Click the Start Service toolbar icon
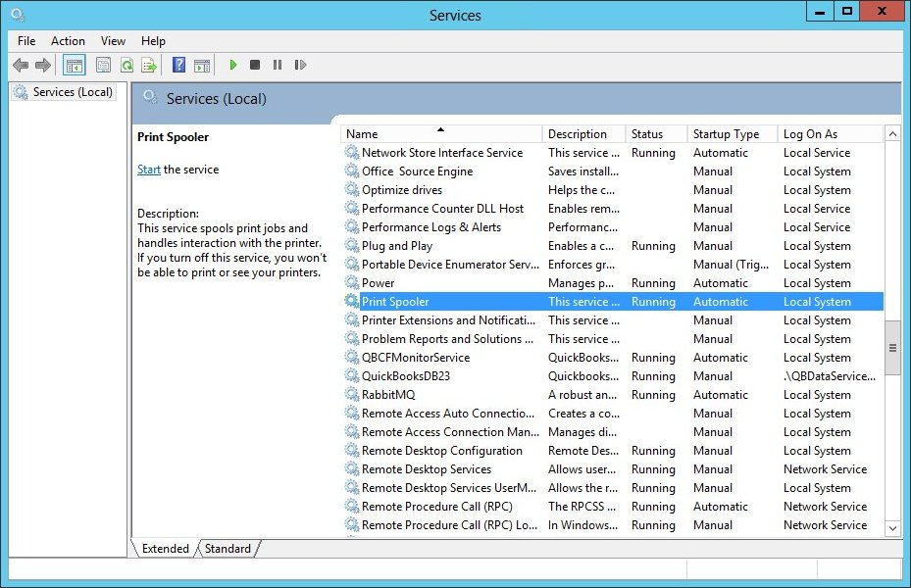The width and height of the screenshot is (911, 588). [232, 65]
